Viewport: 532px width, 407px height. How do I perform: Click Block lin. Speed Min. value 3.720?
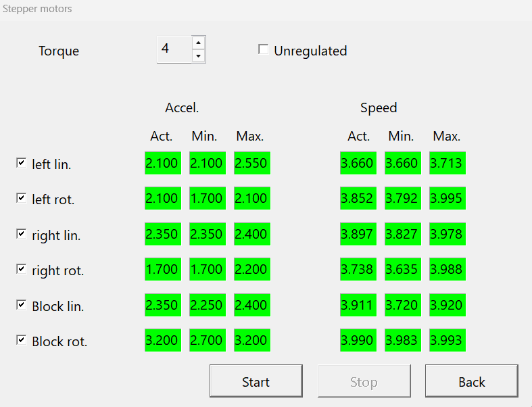click(x=403, y=305)
